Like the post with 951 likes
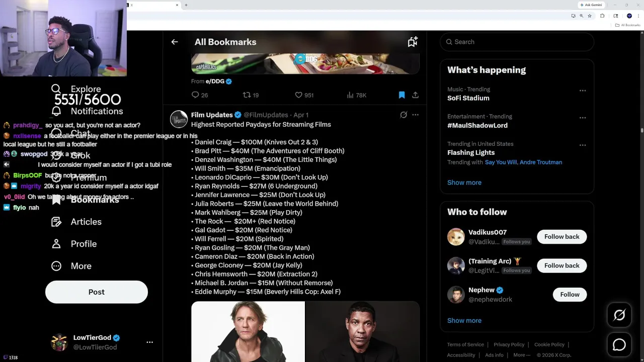Screen dimensions: 644x362 point(298,95)
